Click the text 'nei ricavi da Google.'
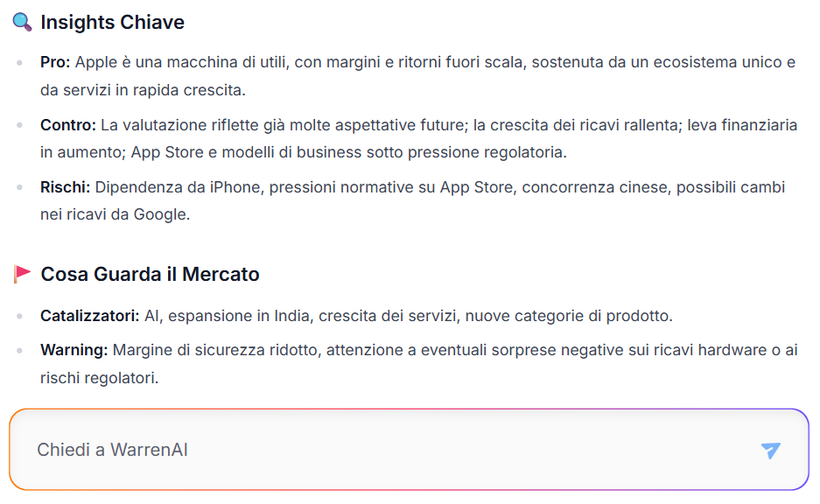Screen dimensions: 820x504 click(115, 214)
